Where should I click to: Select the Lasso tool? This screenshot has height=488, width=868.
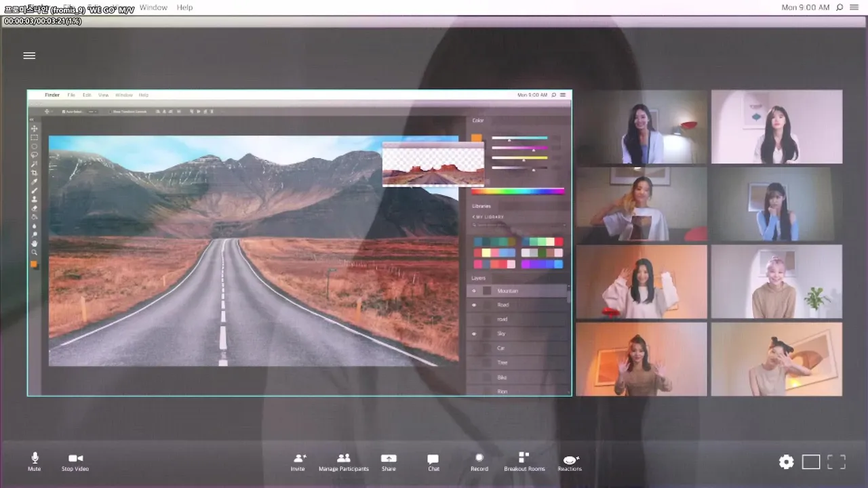point(34,155)
